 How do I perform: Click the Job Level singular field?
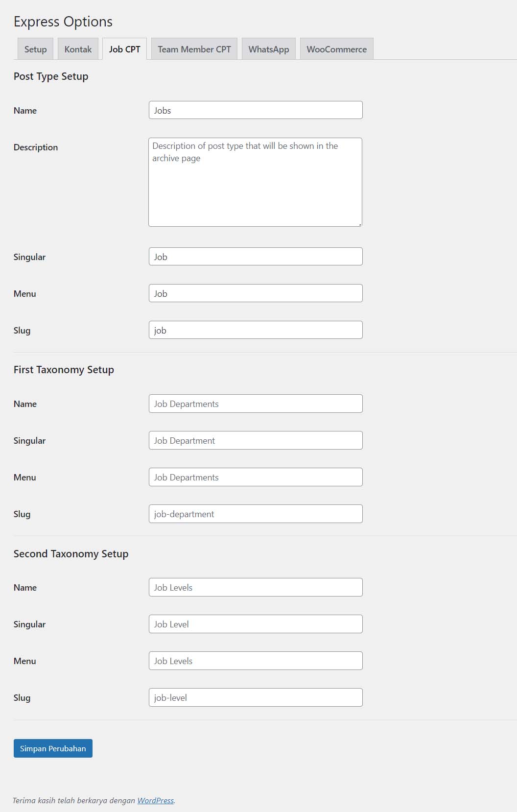click(256, 624)
